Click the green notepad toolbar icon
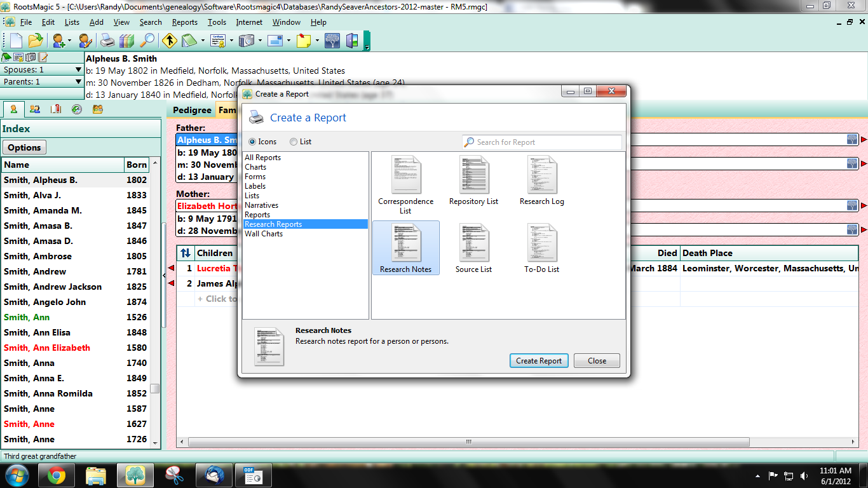This screenshot has height=488, width=868. tap(189, 41)
